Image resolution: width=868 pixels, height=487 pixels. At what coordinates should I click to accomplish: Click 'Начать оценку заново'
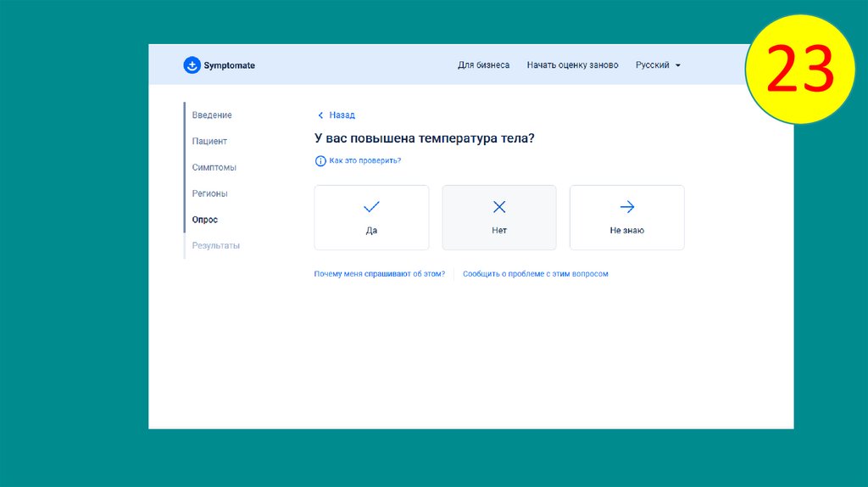(x=572, y=64)
